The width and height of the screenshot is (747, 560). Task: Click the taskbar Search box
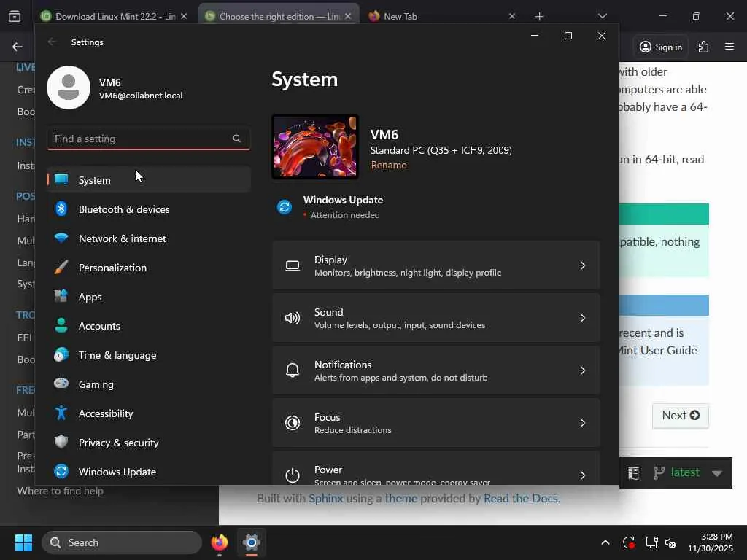[x=122, y=542]
